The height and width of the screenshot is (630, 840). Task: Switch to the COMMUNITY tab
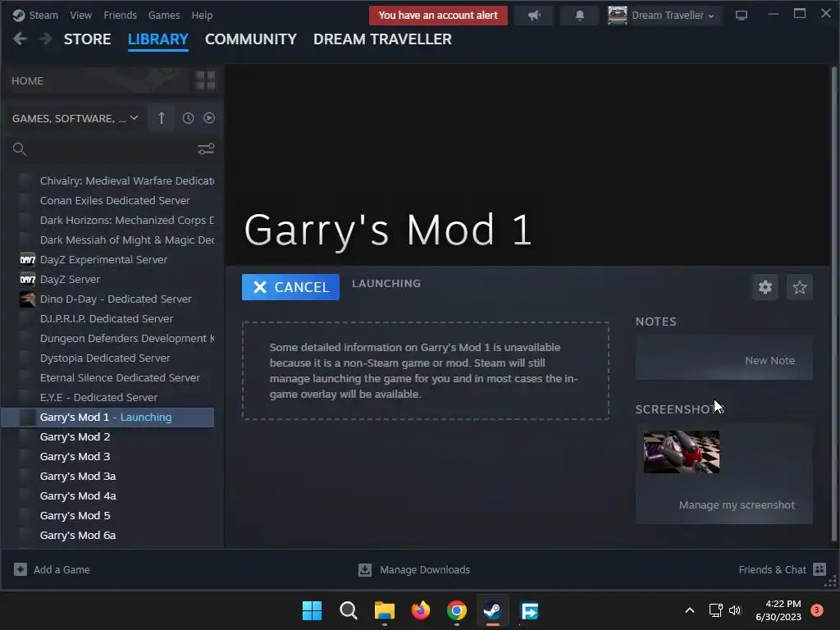(251, 39)
